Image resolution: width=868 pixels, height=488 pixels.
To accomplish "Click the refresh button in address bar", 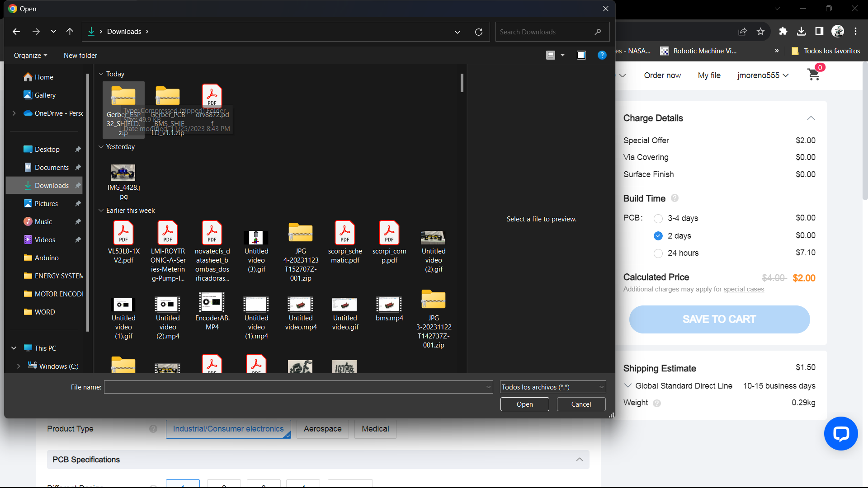I will pos(479,32).
